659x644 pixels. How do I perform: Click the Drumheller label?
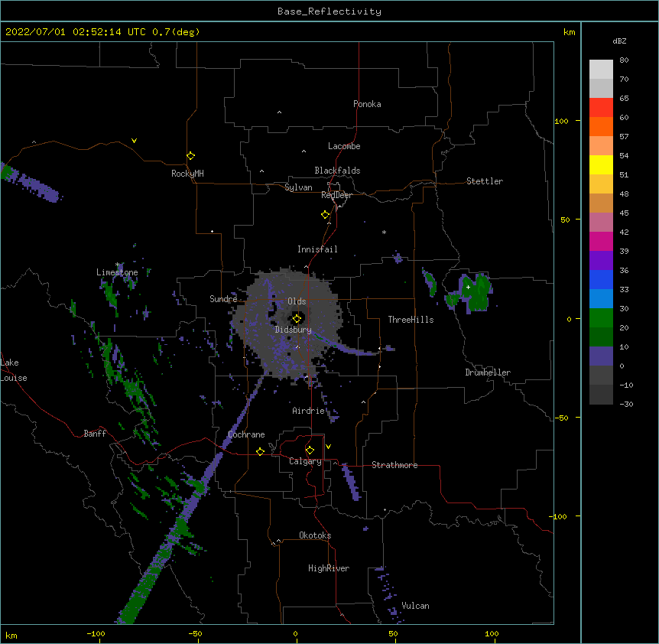click(x=488, y=372)
